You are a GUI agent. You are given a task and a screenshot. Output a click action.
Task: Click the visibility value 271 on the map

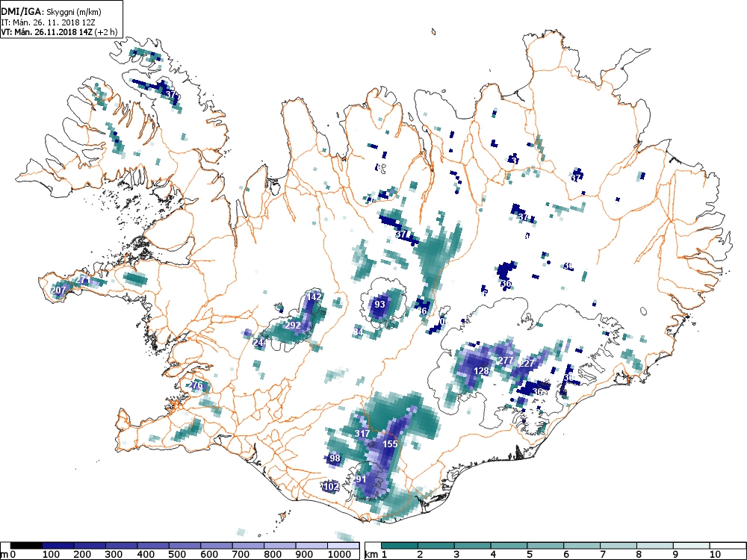coord(82,279)
